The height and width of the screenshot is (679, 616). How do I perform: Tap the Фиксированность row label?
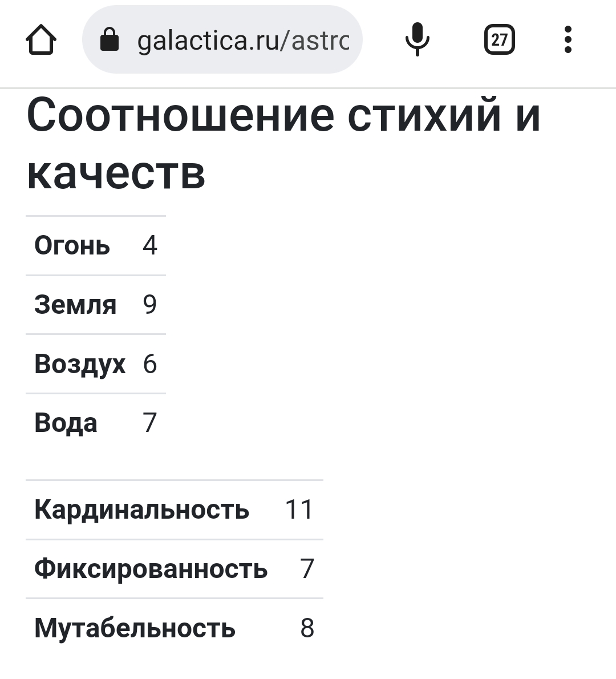151,568
